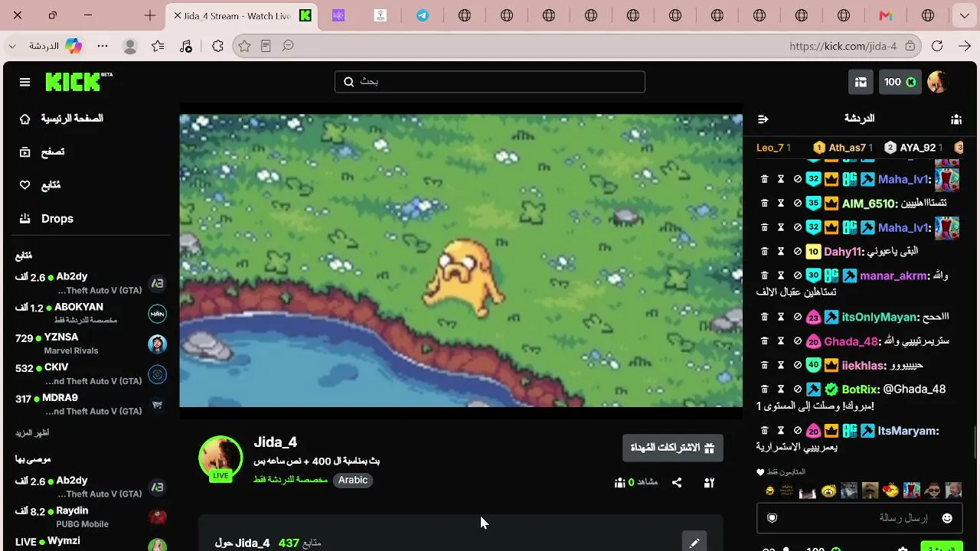Image resolution: width=980 pixels, height=551 pixels.
Task: Click the 437 followers count
Action: [x=289, y=543]
